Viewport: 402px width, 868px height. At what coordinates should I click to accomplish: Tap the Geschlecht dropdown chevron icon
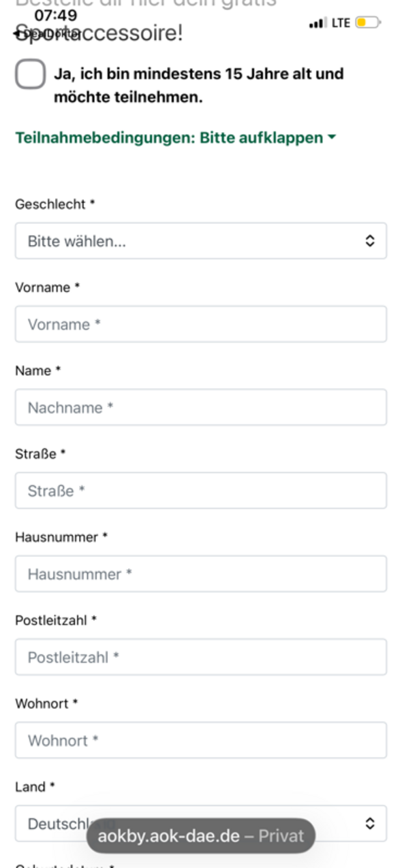point(370,240)
